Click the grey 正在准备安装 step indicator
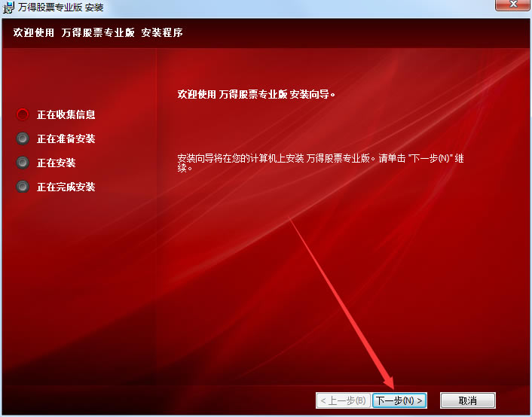Image resolution: width=532 pixels, height=417 pixels. (x=23, y=138)
